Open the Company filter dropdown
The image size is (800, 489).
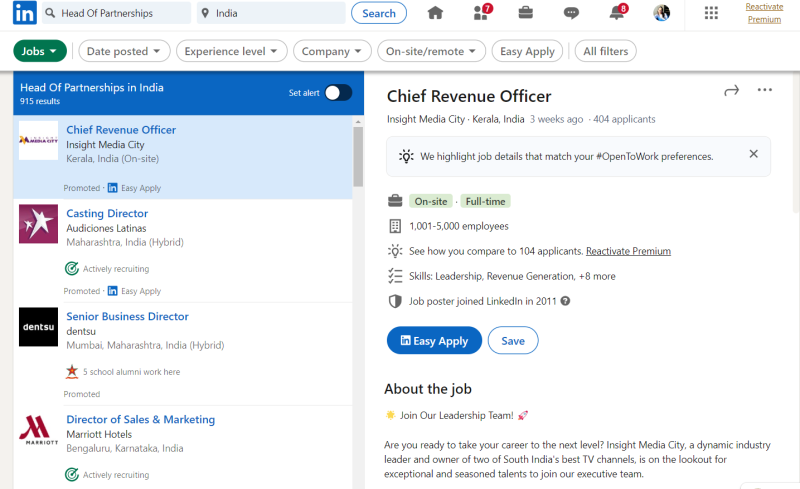[332, 51]
